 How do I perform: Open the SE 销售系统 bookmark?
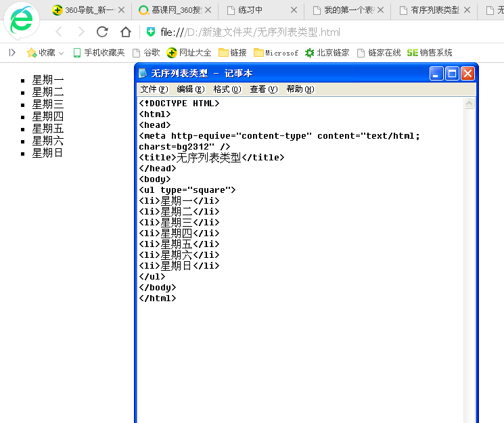tap(430, 53)
